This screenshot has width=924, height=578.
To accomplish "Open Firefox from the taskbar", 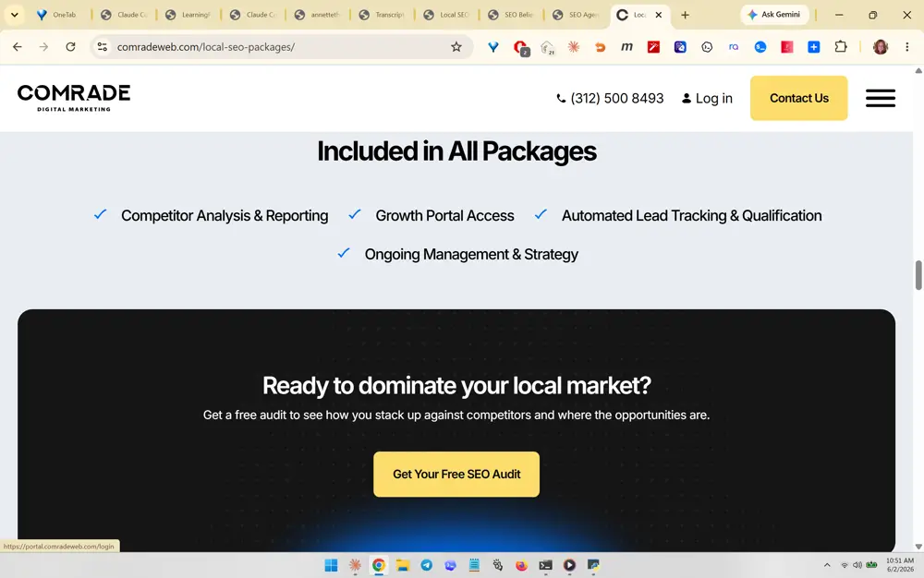I will click(x=521, y=565).
